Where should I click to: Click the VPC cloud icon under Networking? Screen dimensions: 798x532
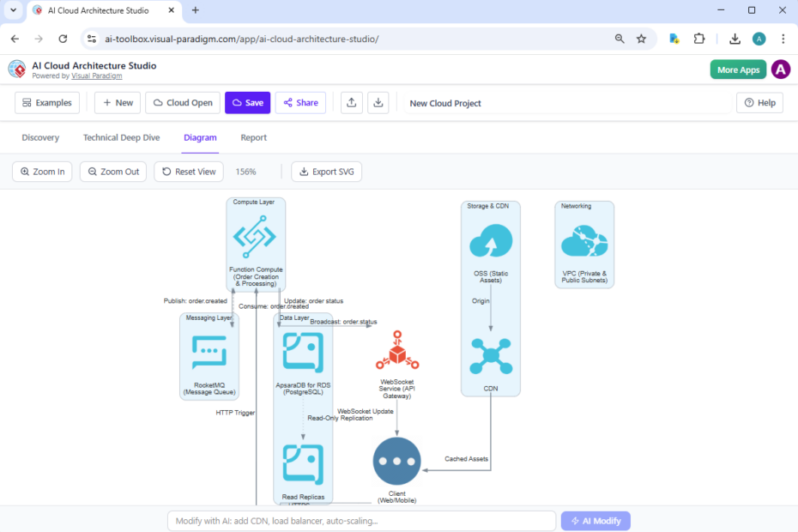[583, 239]
